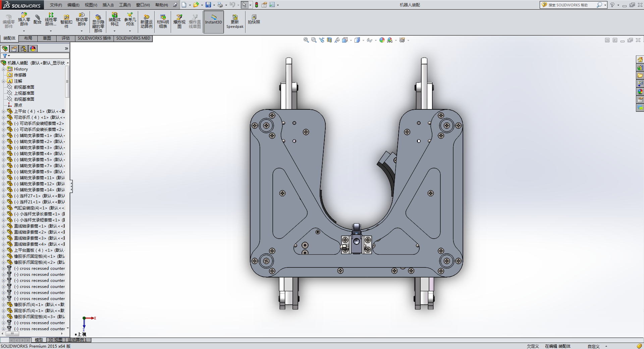Screen dimensions: 644x349
Task: Click the Exploded View (爆炸视图) tool
Action: pyautogui.click(x=179, y=21)
